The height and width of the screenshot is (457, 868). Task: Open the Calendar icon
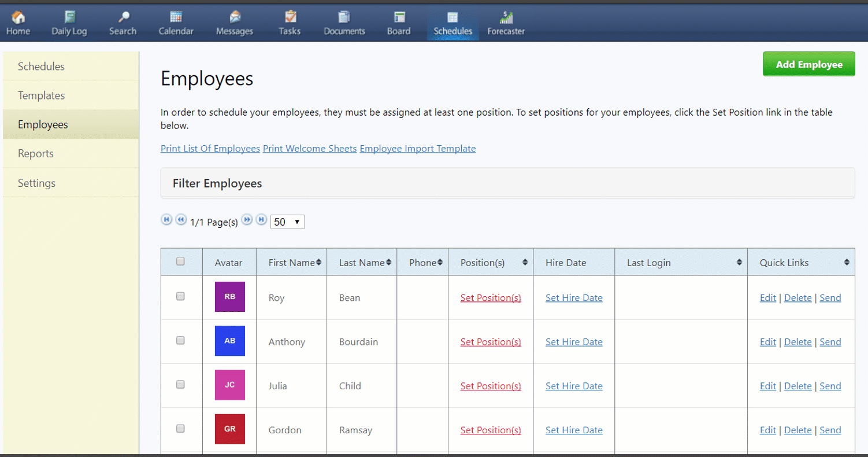(x=176, y=18)
